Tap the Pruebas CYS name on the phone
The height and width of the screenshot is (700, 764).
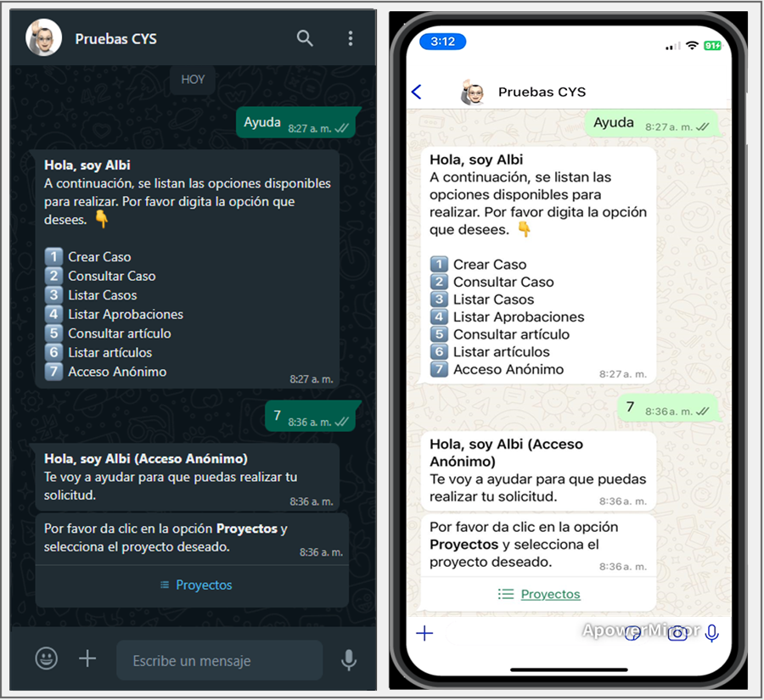pos(542,92)
